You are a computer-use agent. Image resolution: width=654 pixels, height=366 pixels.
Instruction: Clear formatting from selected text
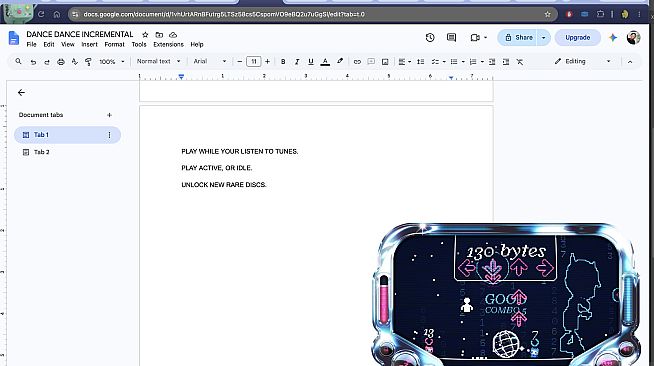point(520,62)
